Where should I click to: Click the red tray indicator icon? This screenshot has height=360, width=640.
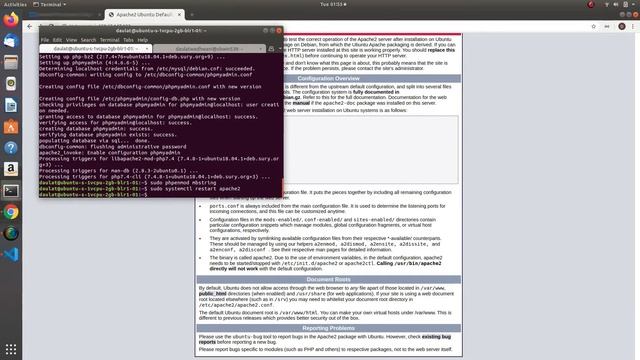591,4
